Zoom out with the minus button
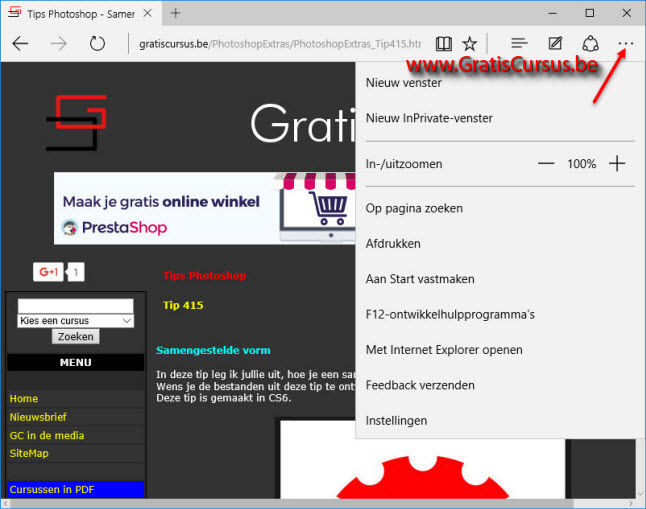646x509 pixels. coord(546,164)
